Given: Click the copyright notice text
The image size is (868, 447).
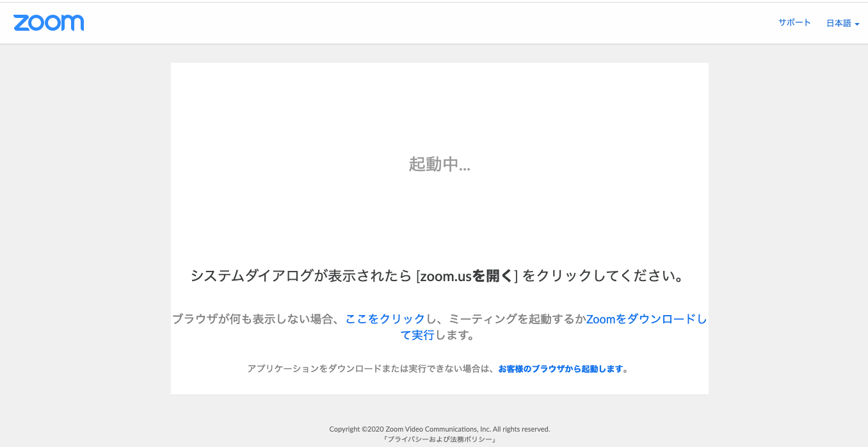Looking at the screenshot, I should [x=439, y=428].
